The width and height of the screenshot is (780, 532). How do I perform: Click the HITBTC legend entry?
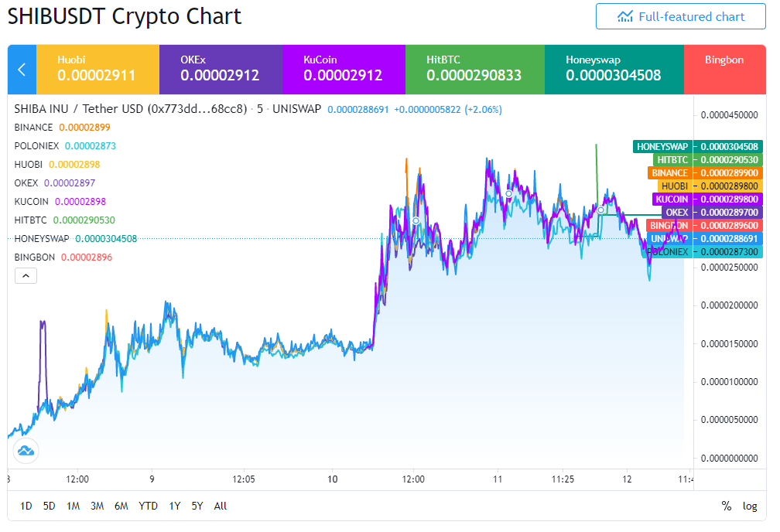pyautogui.click(x=65, y=220)
